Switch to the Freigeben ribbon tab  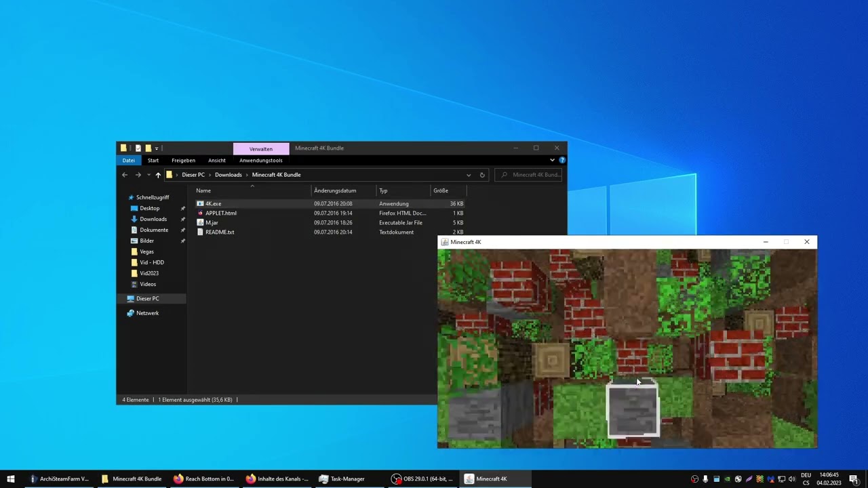[x=183, y=160]
